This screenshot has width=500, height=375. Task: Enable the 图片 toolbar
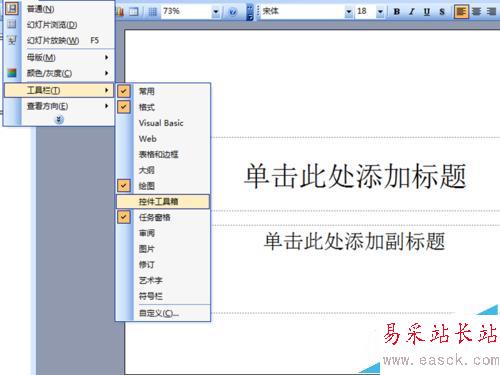tap(163, 249)
